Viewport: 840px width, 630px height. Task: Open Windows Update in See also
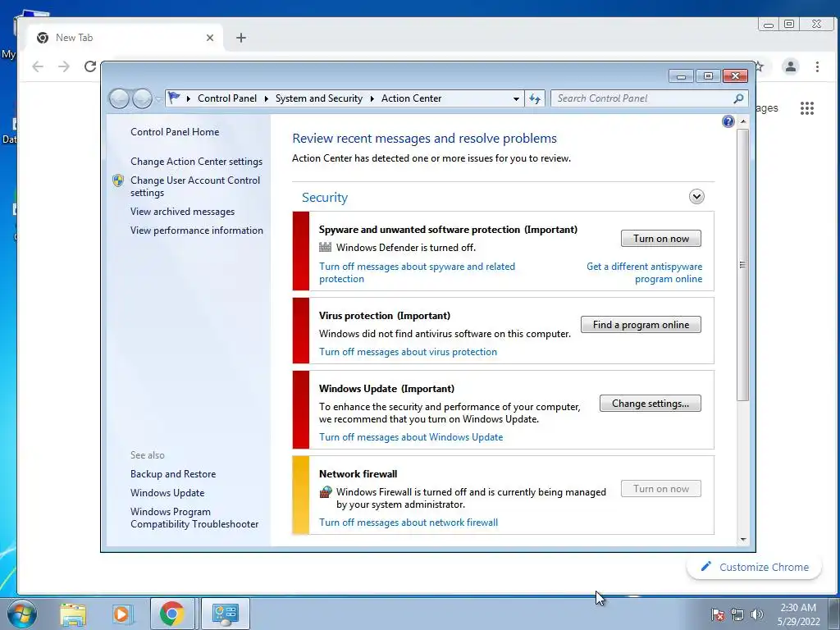pyautogui.click(x=167, y=493)
